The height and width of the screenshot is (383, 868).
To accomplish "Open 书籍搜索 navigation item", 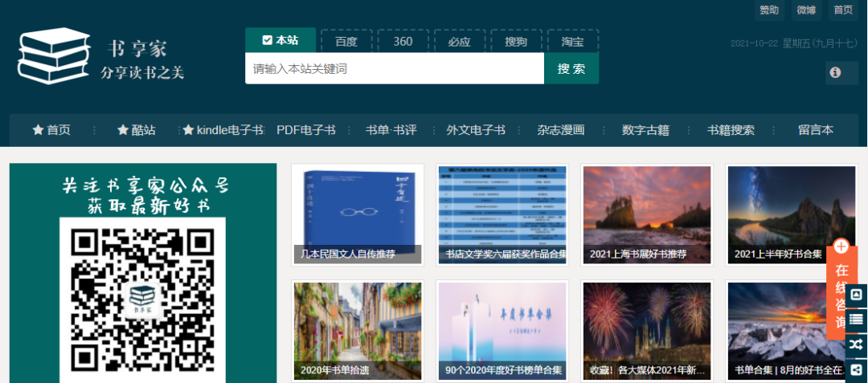I will (730, 130).
